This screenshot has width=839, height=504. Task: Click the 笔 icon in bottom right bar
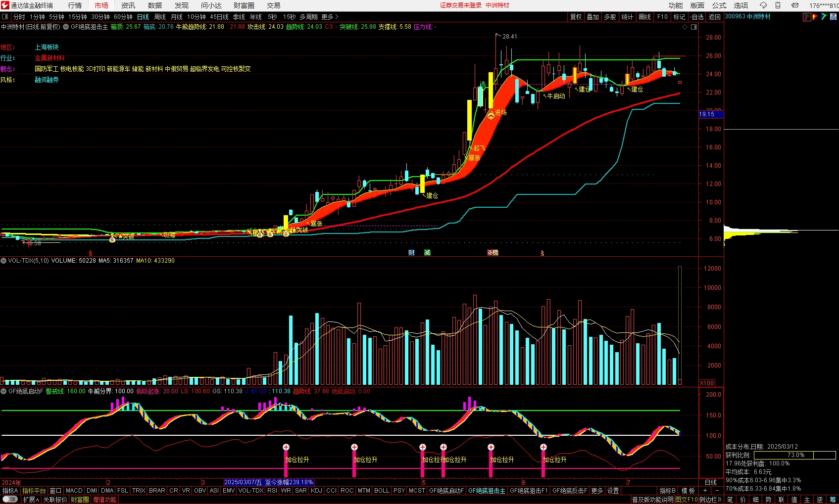tap(730, 500)
